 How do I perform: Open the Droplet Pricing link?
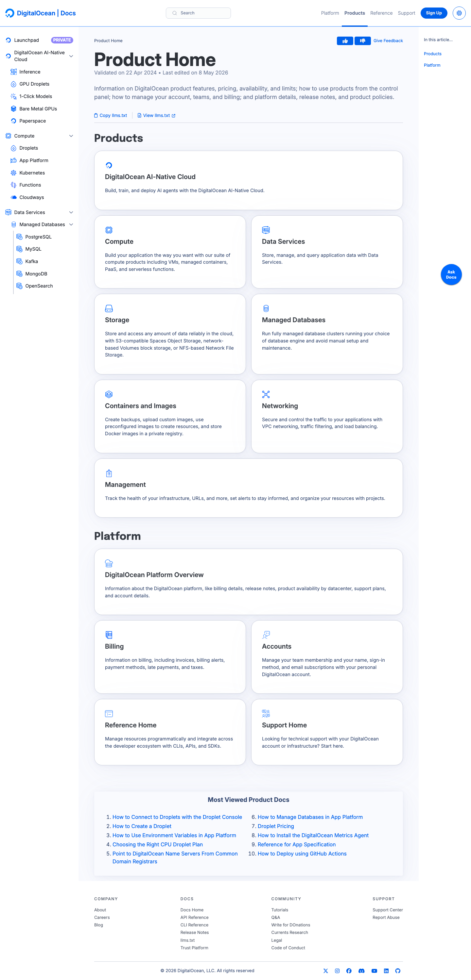[x=276, y=826]
